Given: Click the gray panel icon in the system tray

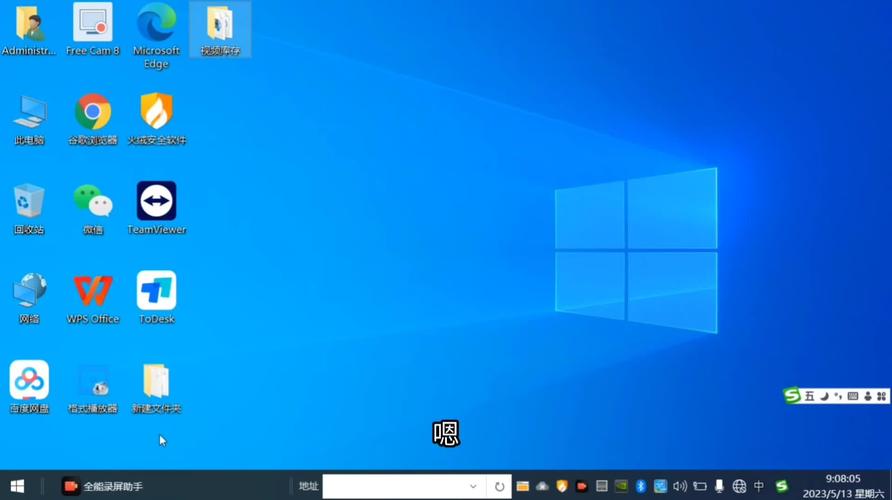Looking at the screenshot, I should 601,486.
